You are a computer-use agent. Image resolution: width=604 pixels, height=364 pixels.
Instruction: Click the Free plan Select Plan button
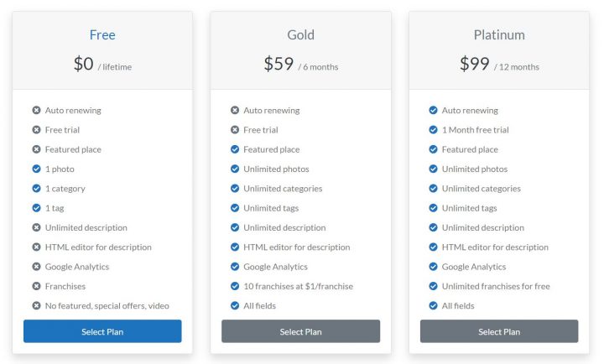tap(102, 331)
